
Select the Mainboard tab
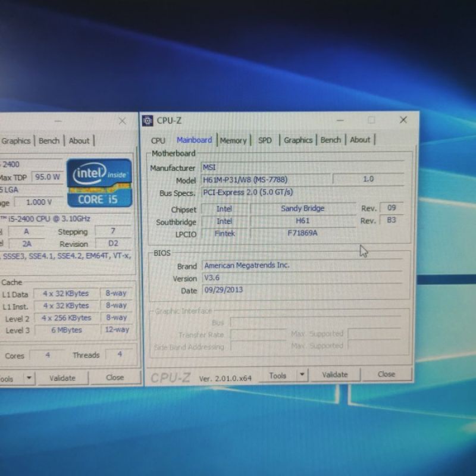click(x=194, y=140)
